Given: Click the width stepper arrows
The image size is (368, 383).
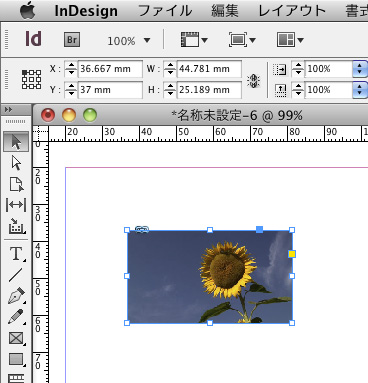Looking at the screenshot, I should pos(170,69).
